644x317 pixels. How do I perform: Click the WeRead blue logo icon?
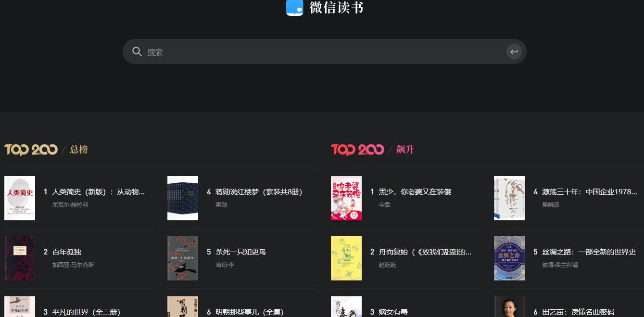click(295, 8)
